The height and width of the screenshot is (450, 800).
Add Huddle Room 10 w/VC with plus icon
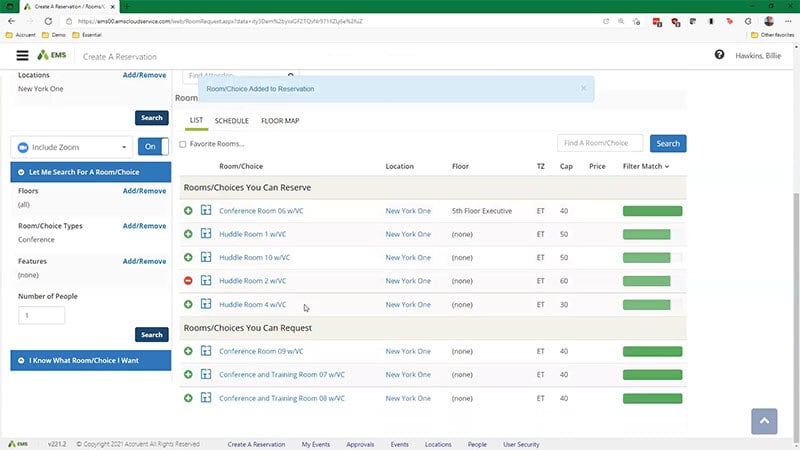[188, 258]
